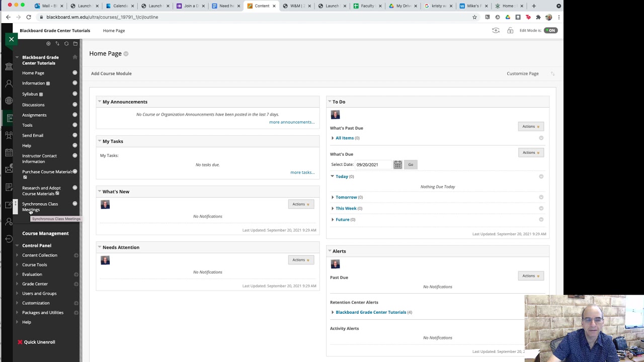The height and width of the screenshot is (362, 644).
Task: Open the sign-out icon in the left rail
Action: coord(9,239)
